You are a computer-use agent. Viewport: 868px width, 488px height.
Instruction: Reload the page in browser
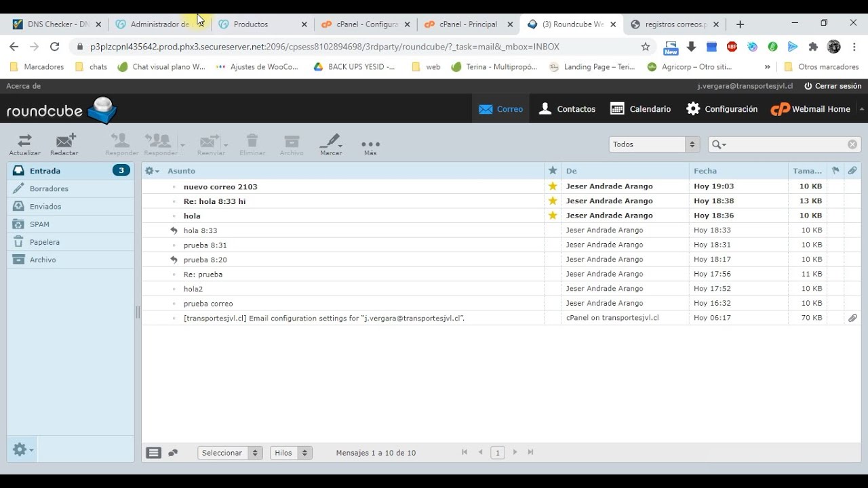55,47
